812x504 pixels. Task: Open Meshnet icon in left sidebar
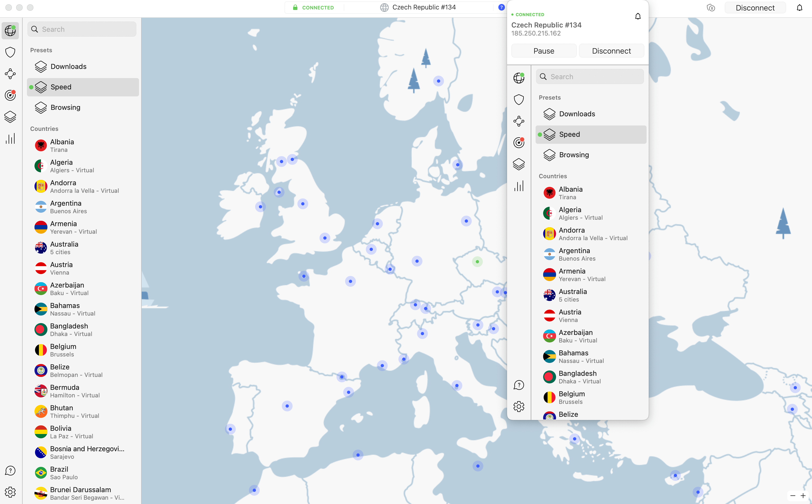[x=10, y=74]
